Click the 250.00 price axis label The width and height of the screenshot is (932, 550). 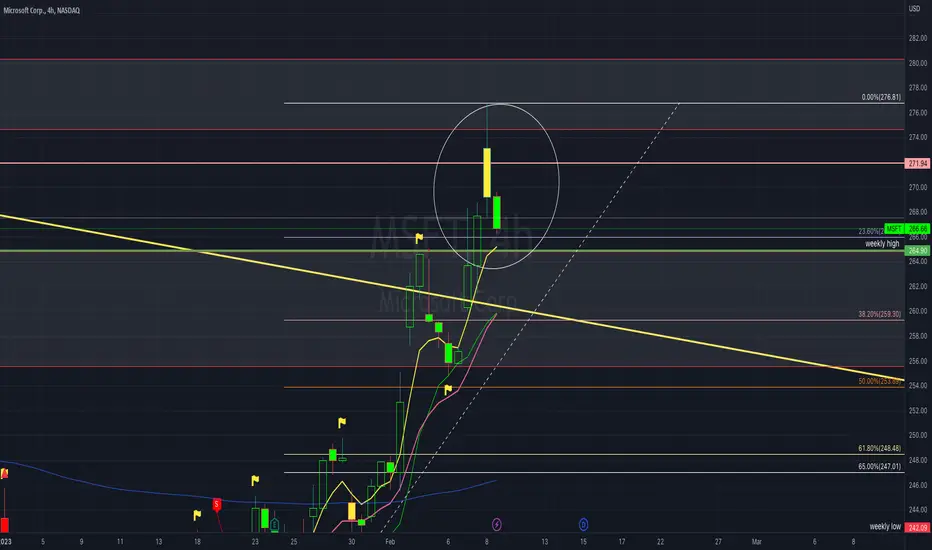click(x=917, y=435)
